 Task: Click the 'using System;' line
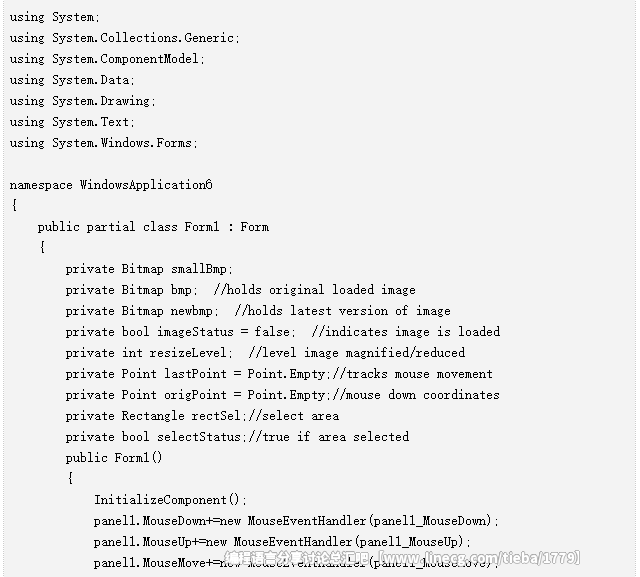55,18
